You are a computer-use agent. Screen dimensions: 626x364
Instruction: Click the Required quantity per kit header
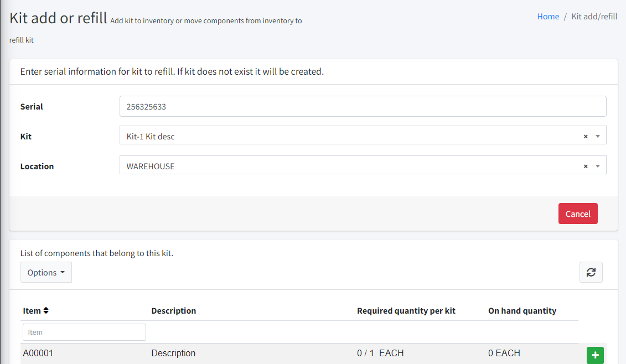(x=406, y=311)
